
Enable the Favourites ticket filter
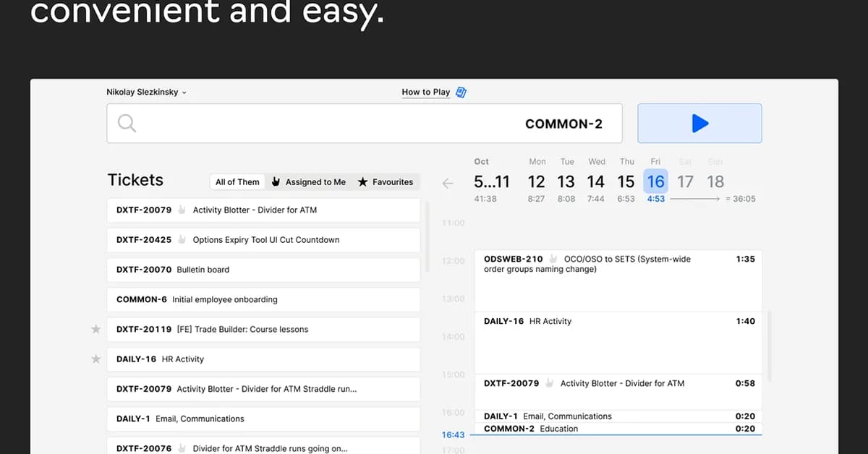coord(386,181)
